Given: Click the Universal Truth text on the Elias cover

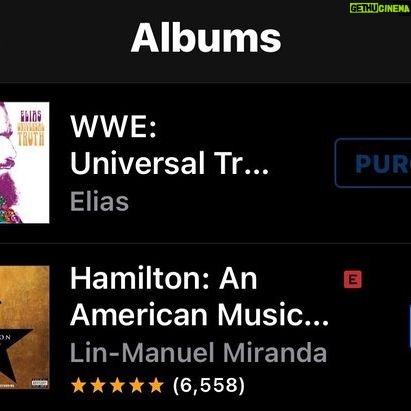Looking at the screenshot, I should (x=31, y=134).
